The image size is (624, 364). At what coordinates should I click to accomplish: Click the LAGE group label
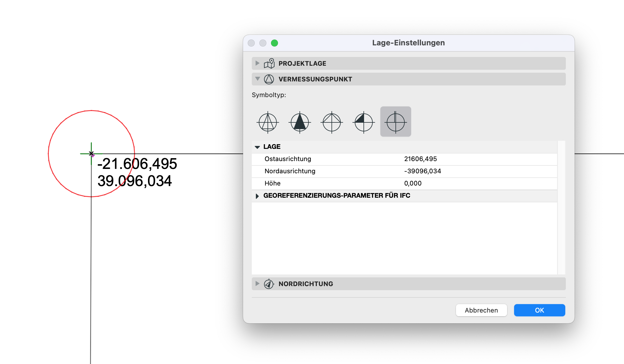point(272,147)
